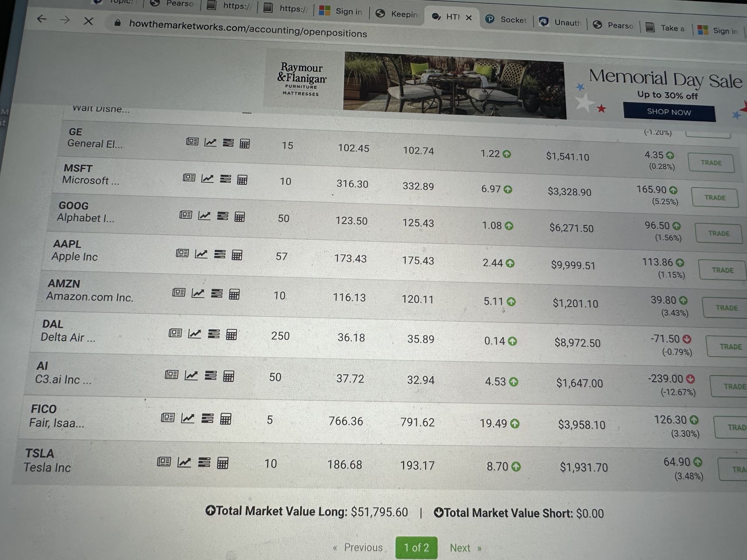View chart icon for Delta Air row
747x560 pixels.
click(x=195, y=334)
